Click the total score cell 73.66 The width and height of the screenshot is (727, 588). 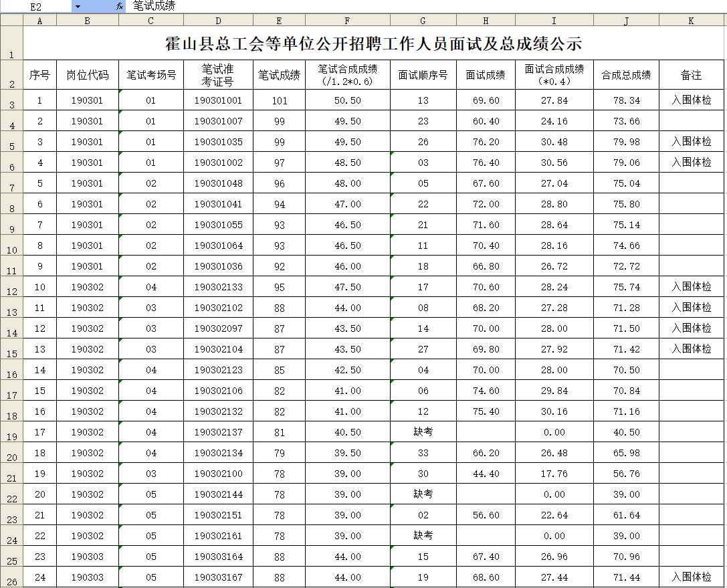coord(627,121)
